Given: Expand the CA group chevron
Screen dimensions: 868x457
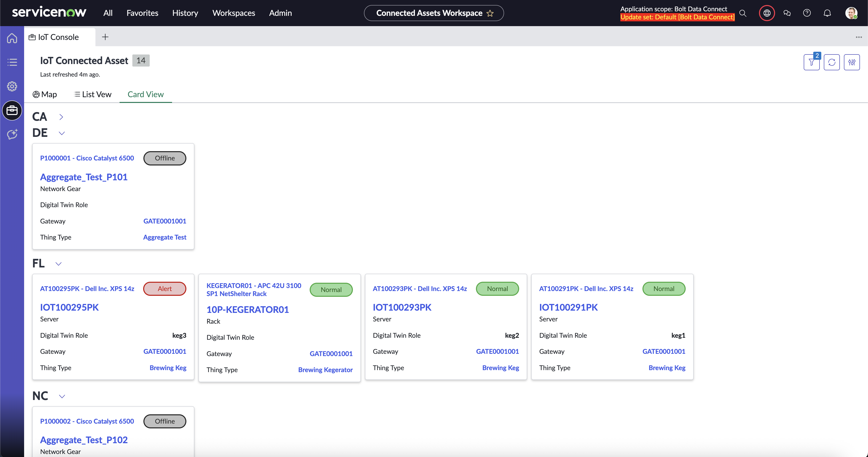Looking at the screenshot, I should (x=61, y=117).
